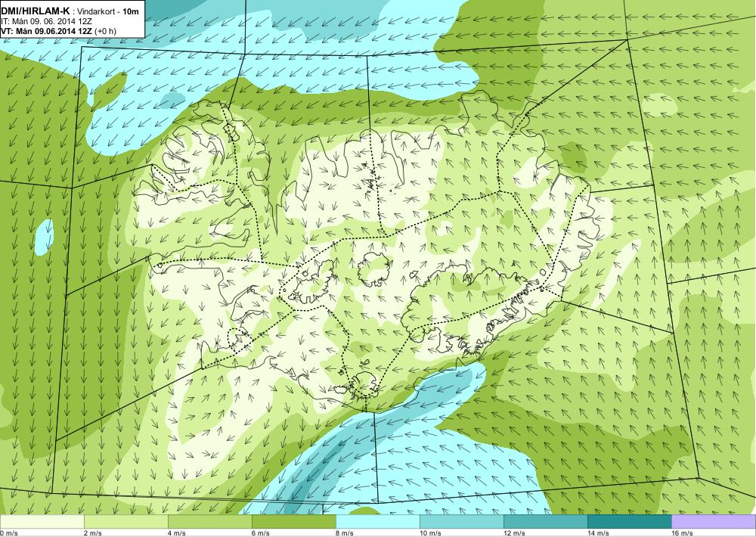Click the '14 m/s' legend label

click(598, 533)
